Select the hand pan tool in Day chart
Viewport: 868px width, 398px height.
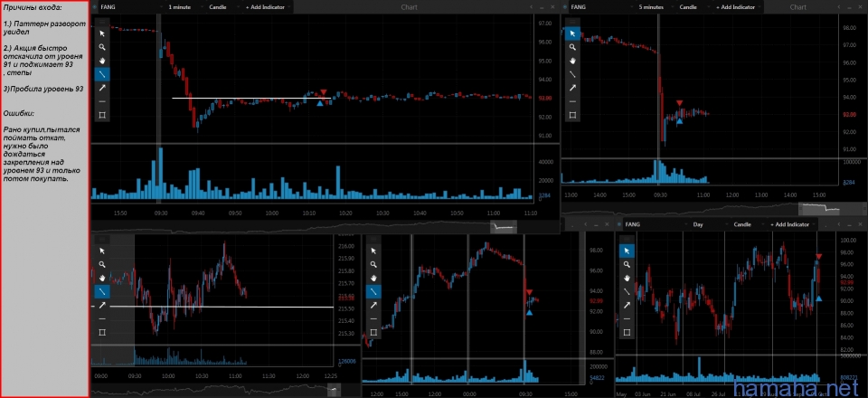(627, 278)
